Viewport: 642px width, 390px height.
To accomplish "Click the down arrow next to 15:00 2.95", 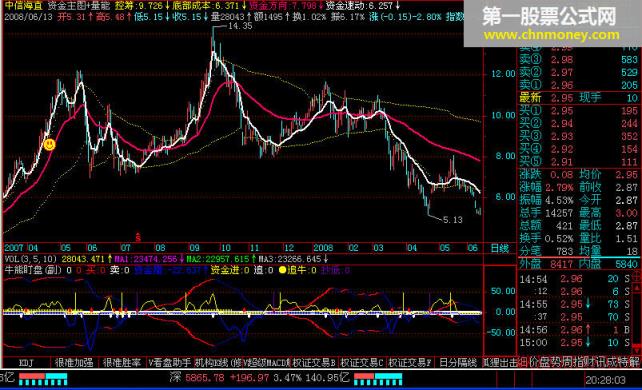I will [588, 343].
